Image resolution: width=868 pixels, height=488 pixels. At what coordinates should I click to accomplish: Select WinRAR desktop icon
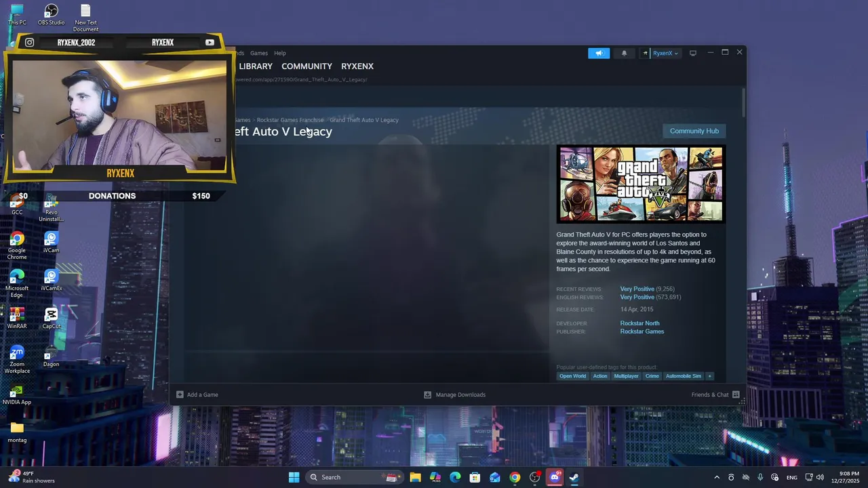17,318
